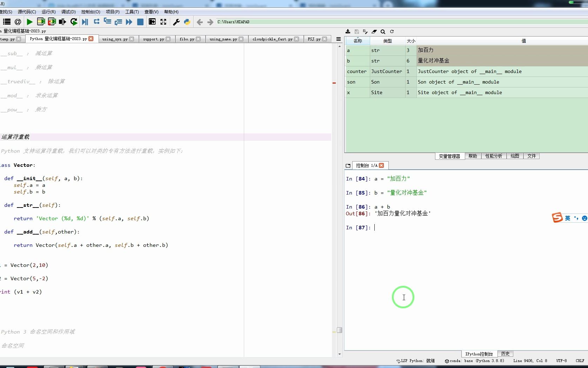Open preferences wrench icon
This screenshot has height=368, width=588.
coord(176,22)
